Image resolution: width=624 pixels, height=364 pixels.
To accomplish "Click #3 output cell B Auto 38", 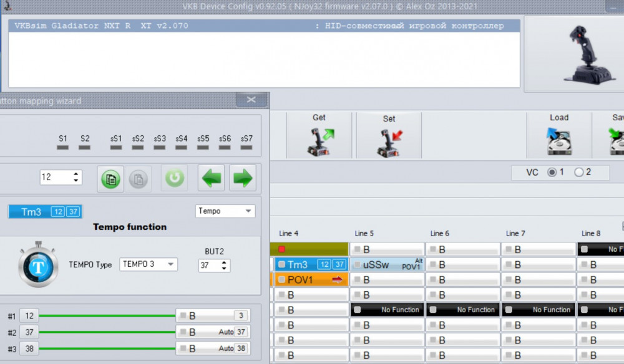I will coord(213,348).
